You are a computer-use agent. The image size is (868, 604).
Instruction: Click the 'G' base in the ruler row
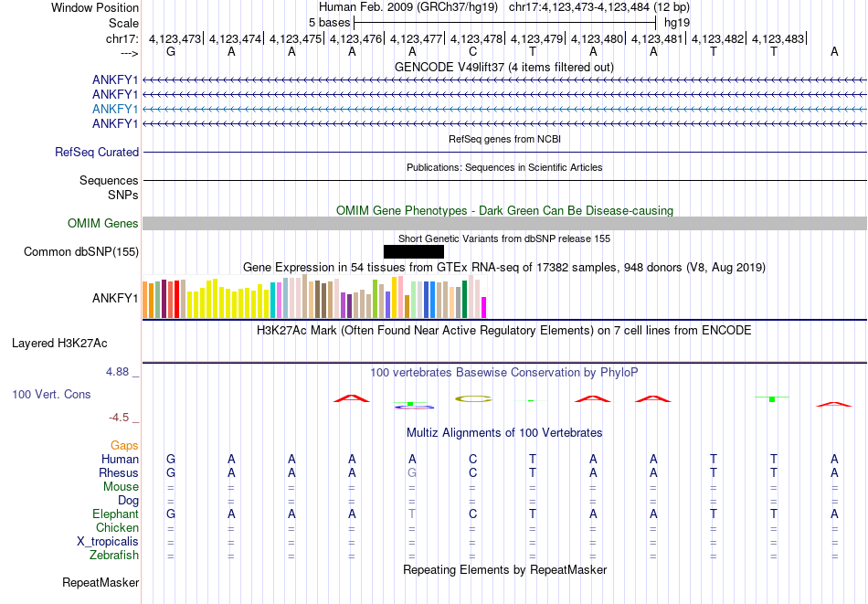(171, 52)
